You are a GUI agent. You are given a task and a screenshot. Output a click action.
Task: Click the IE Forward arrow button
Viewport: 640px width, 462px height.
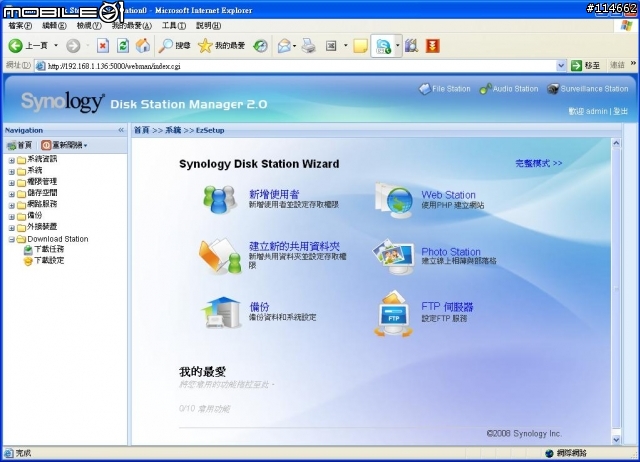pyautogui.click(x=73, y=46)
